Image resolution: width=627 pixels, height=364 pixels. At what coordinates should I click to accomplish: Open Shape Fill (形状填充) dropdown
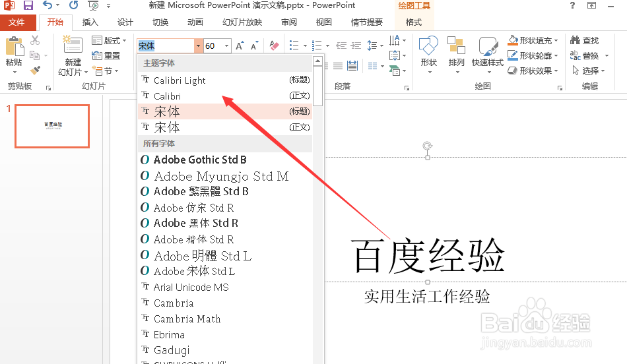[533, 40]
